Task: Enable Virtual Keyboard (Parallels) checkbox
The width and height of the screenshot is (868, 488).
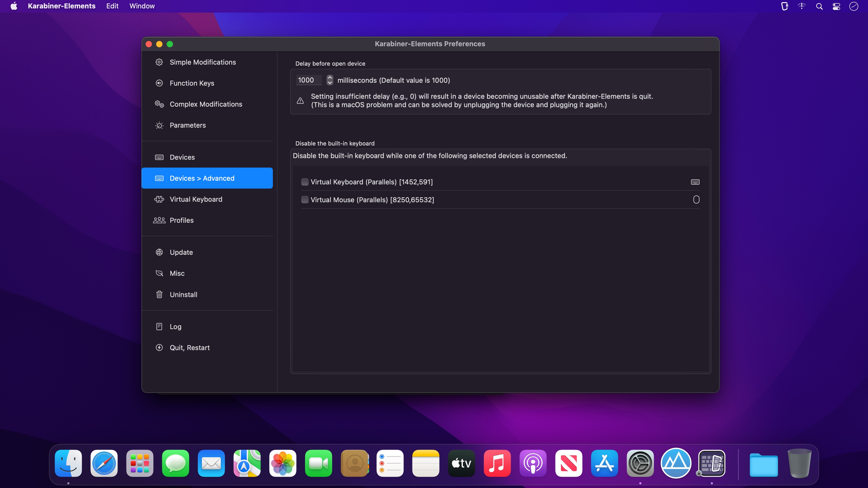Action: [305, 182]
